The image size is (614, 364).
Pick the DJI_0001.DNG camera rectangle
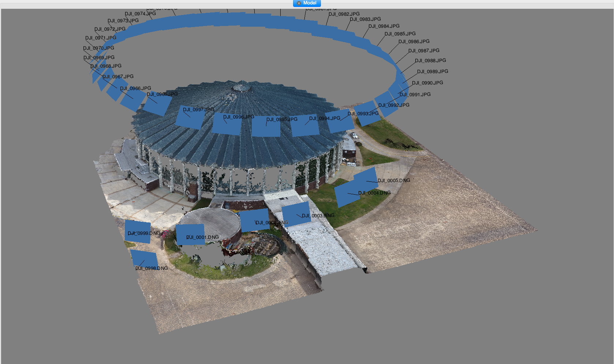(190, 234)
